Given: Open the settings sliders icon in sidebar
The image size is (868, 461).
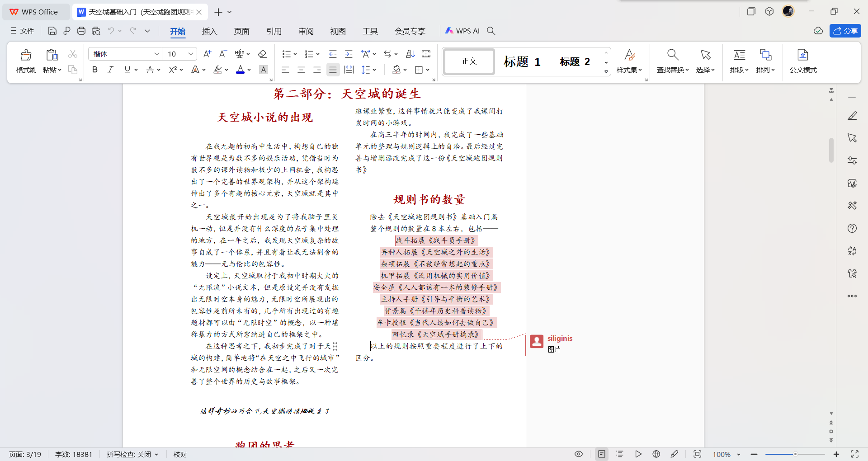Looking at the screenshot, I should click(x=852, y=160).
